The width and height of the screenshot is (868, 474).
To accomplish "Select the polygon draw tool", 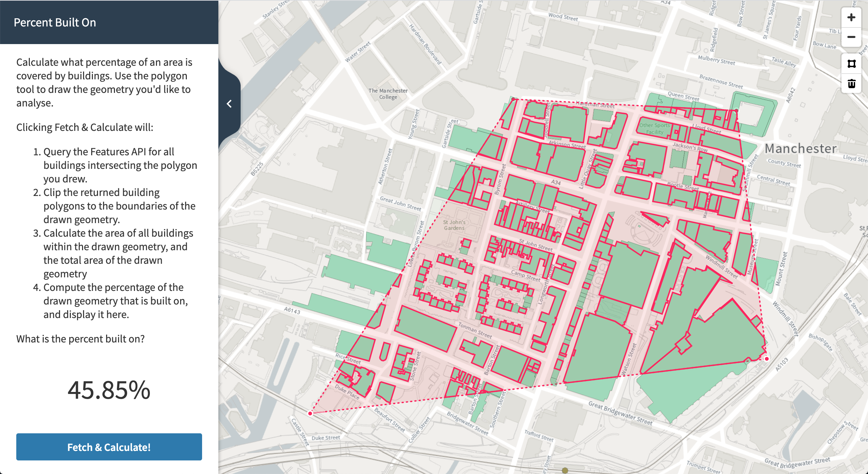I will pos(851,64).
